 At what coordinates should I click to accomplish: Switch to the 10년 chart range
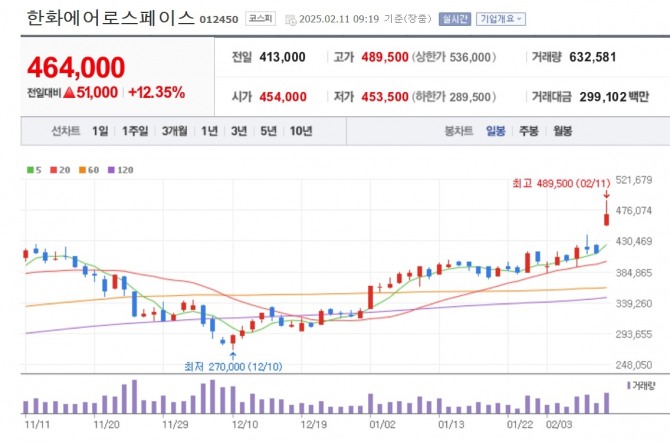click(300, 131)
